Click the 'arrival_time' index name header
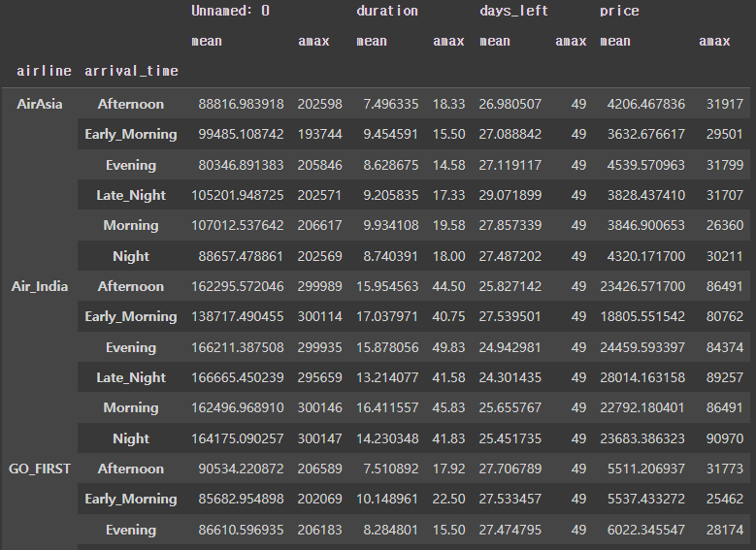The width and height of the screenshot is (756, 550). coord(132,72)
